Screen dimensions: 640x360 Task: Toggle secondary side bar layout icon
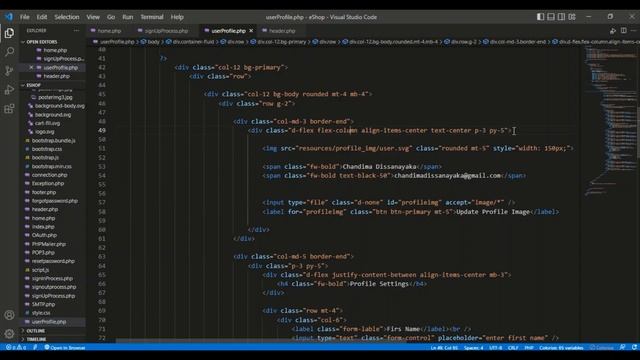[562, 17]
